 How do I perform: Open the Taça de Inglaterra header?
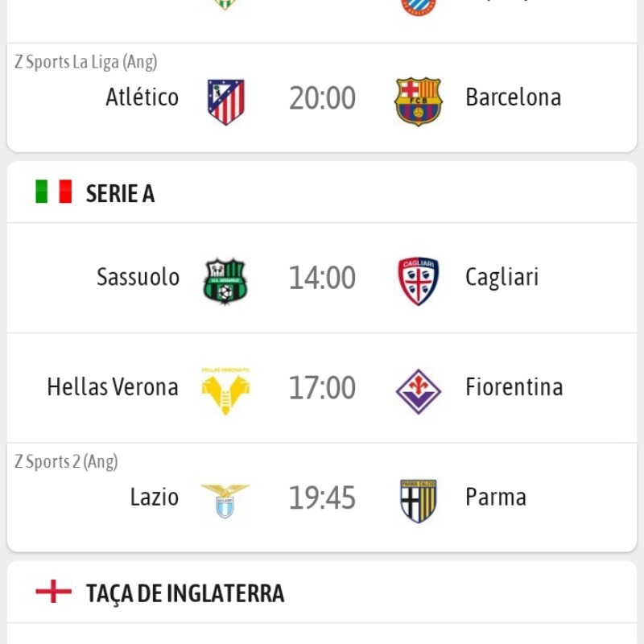(x=184, y=594)
